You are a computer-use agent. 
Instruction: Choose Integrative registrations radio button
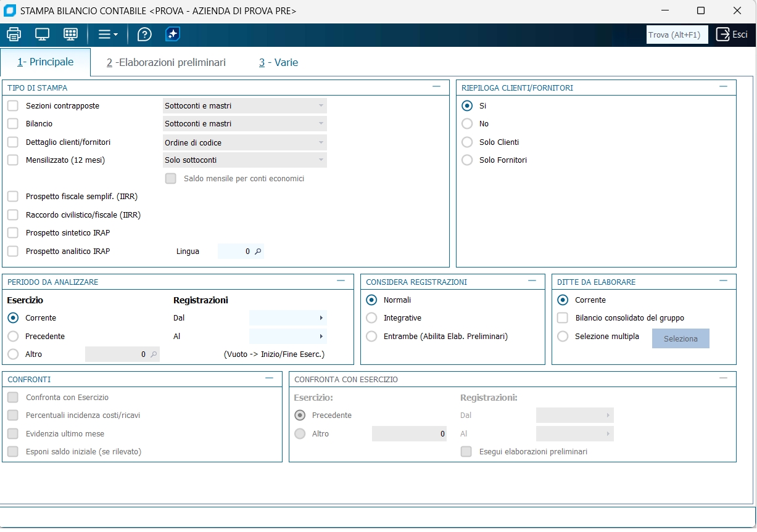pos(371,318)
